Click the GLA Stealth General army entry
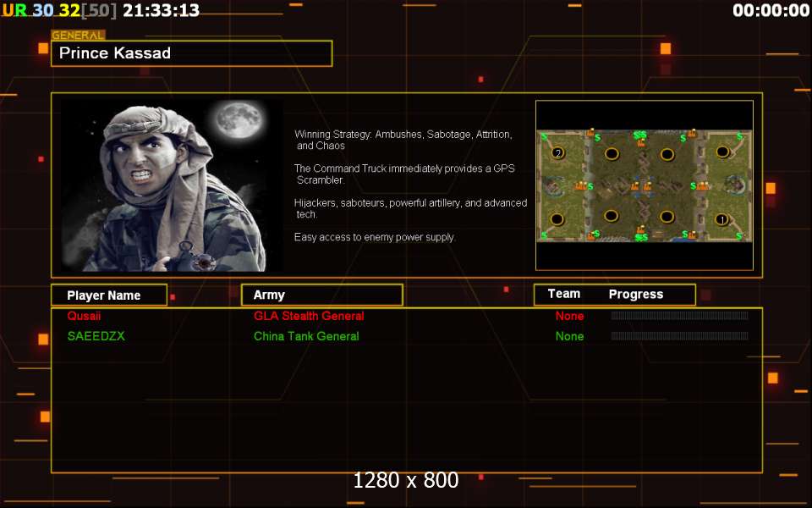Image resolution: width=812 pixels, height=508 pixels. pos(309,316)
